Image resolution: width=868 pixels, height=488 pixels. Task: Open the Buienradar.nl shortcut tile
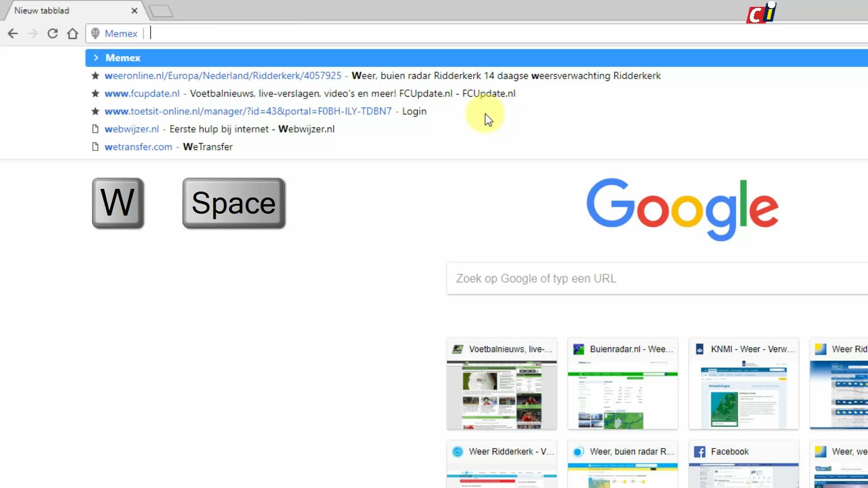point(623,384)
